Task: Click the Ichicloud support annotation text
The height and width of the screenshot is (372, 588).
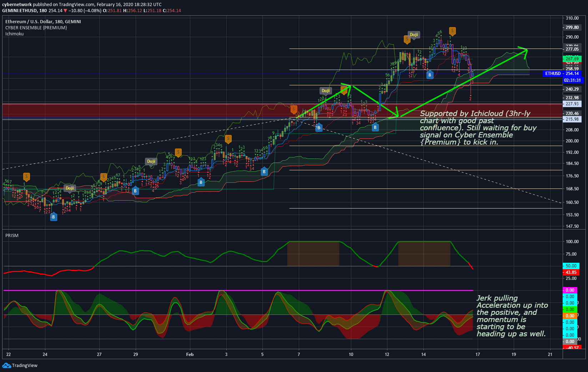Action: [478, 128]
